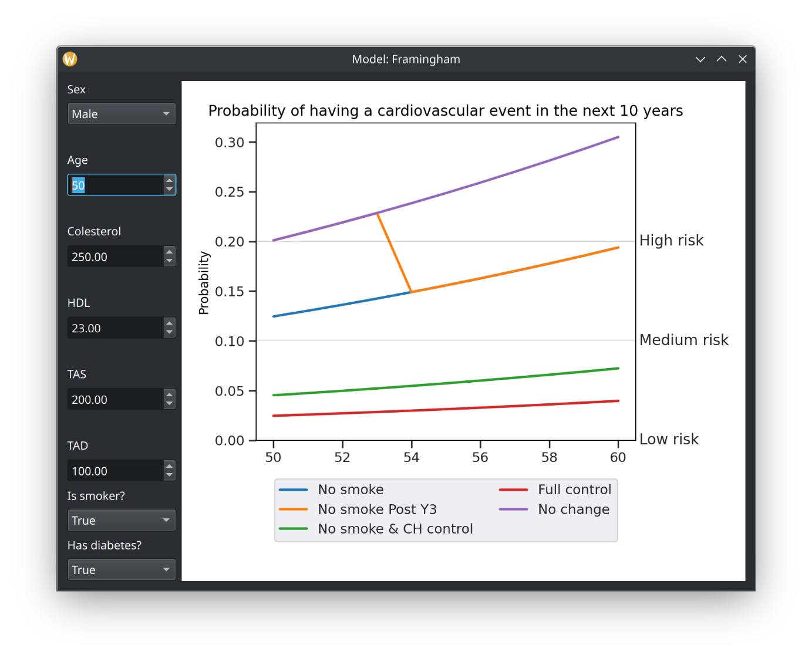Viewport: 812px width, 658px height.
Task: Increase Colesterol value using up arrow
Action: tap(169, 252)
